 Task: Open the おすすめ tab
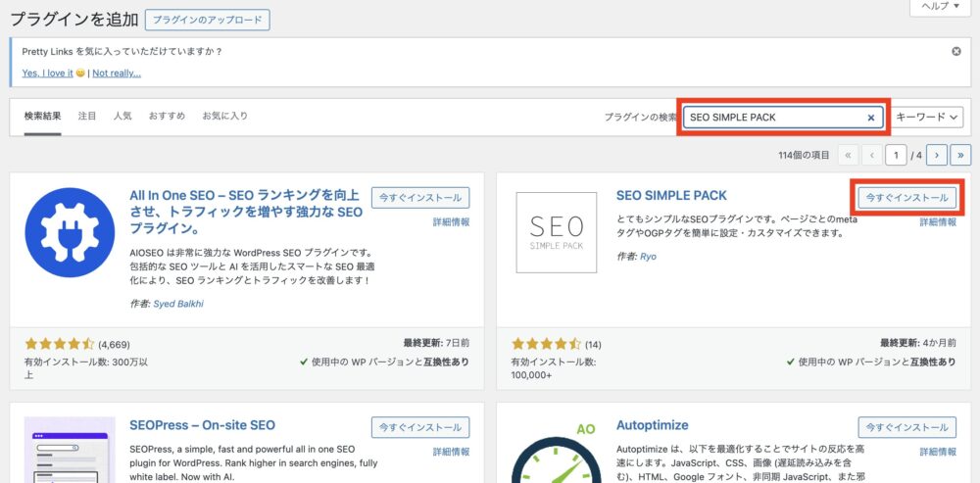click(167, 116)
